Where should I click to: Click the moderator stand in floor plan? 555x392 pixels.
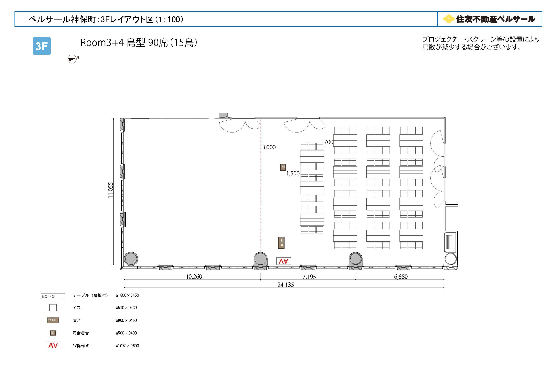coord(283,167)
